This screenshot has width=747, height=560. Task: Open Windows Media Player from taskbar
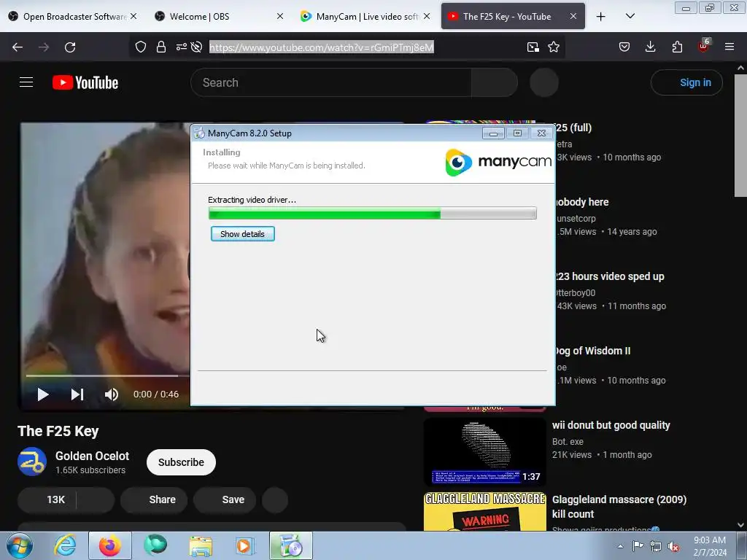pos(245,545)
